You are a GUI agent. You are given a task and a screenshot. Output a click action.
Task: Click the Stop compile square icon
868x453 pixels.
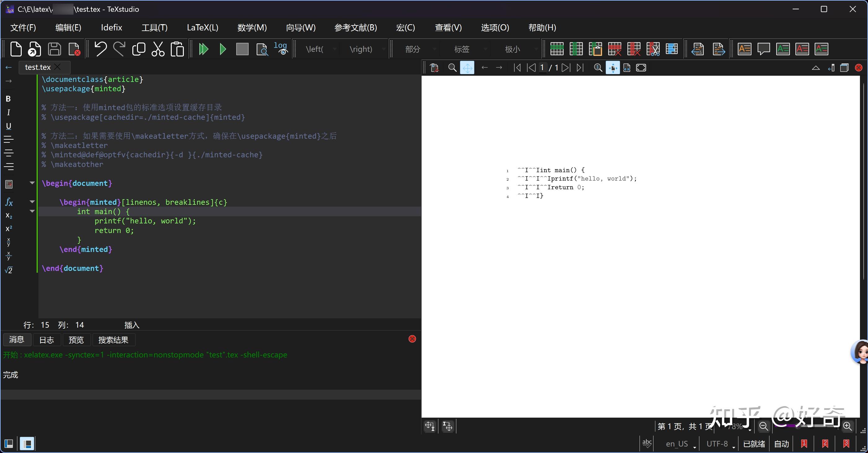point(242,49)
